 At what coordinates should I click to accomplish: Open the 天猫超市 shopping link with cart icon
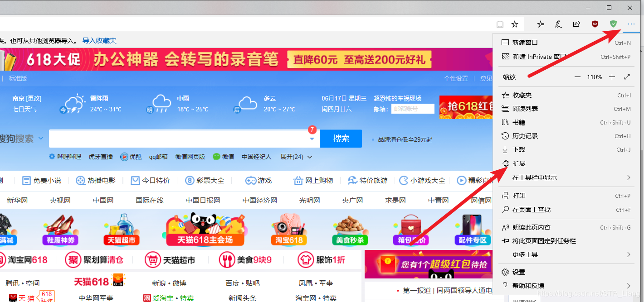click(170, 260)
